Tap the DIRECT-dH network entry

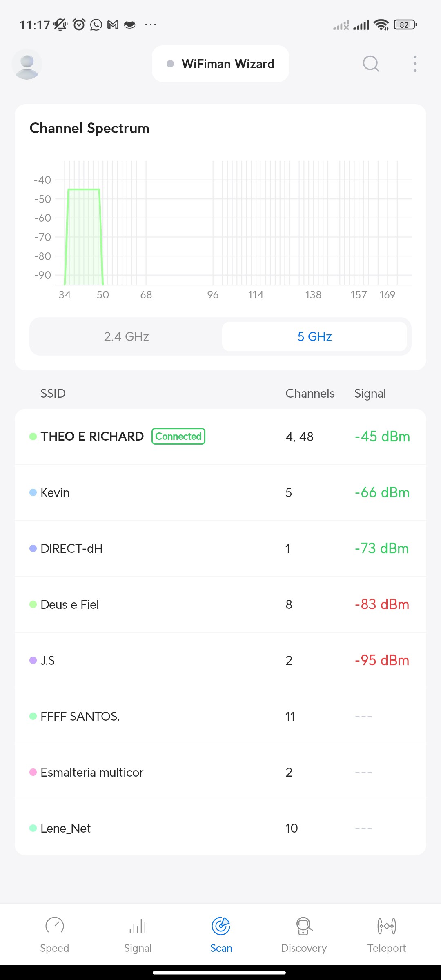coord(220,548)
